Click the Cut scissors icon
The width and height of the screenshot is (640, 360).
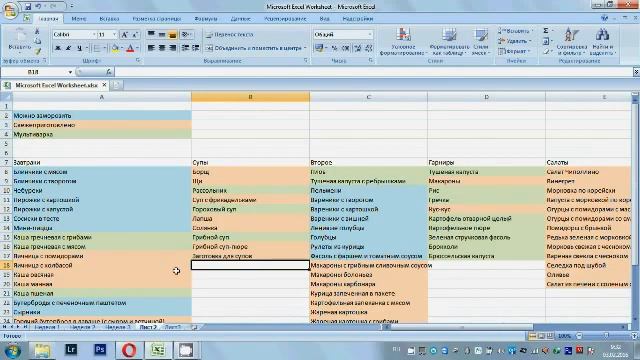(x=37, y=31)
